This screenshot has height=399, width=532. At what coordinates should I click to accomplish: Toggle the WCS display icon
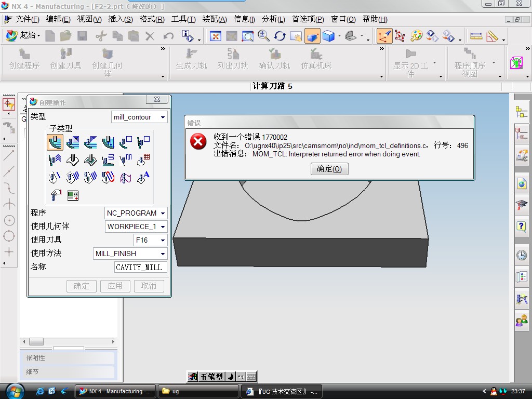[x=384, y=36]
